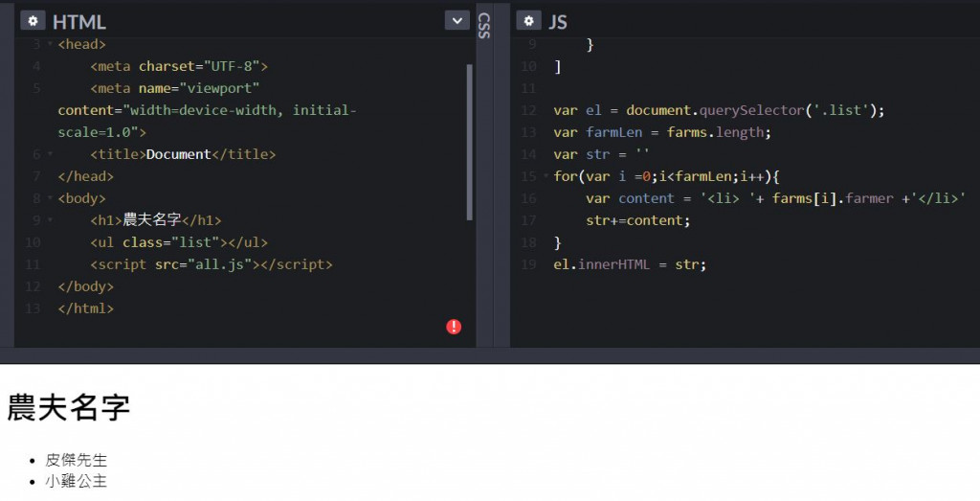980x501 pixels.
Task: Click the preview resize bar above the output
Action: [x=490, y=355]
